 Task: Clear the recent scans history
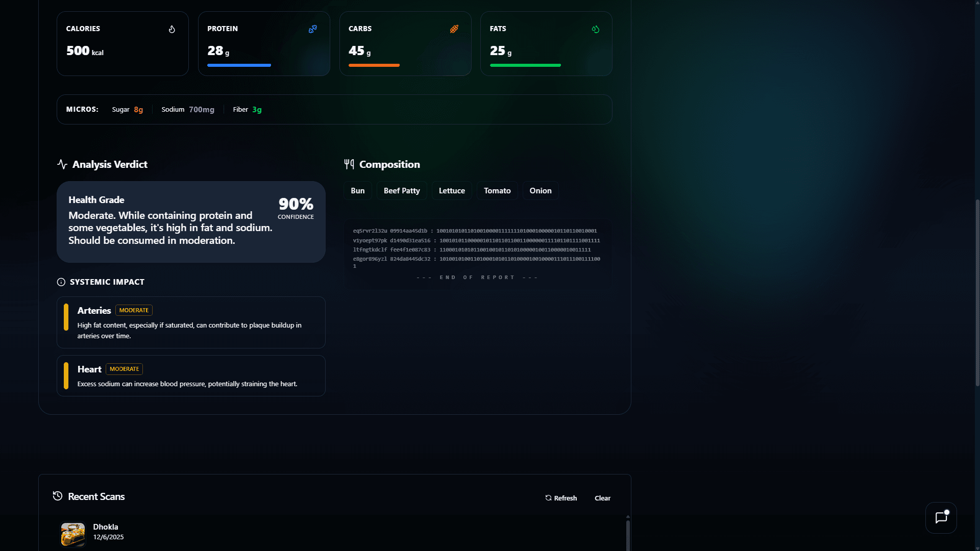pos(602,498)
